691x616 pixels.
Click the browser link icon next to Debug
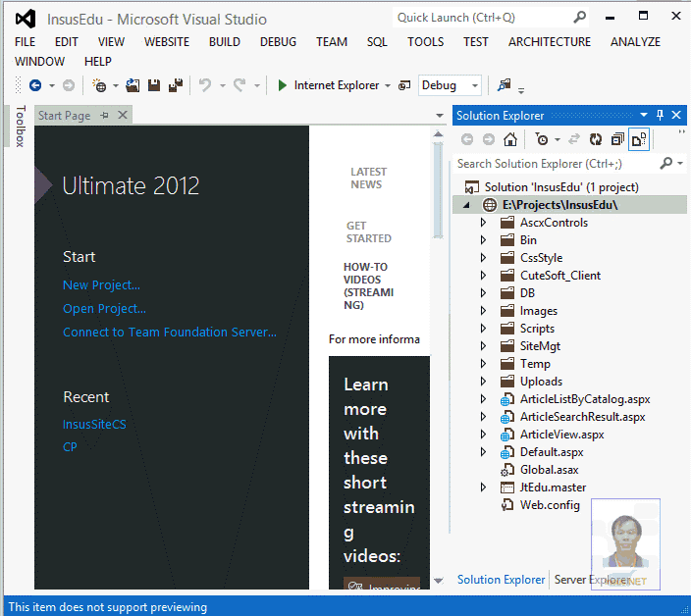pos(404,86)
